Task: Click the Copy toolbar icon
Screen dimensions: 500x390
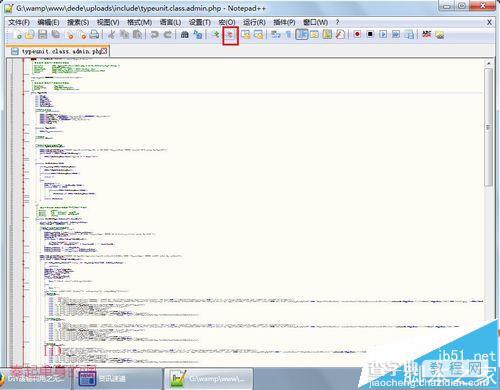Action: click(124, 35)
